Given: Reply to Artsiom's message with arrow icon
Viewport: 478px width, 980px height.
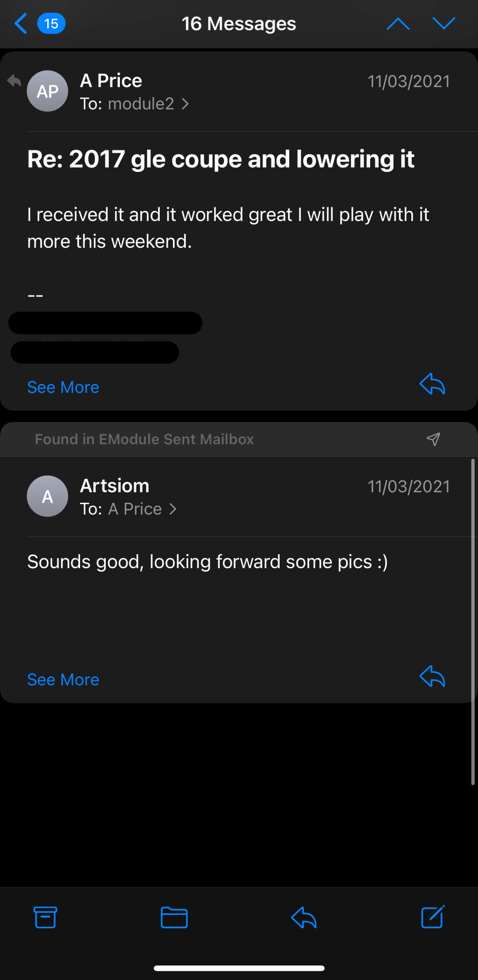Looking at the screenshot, I should [432, 676].
